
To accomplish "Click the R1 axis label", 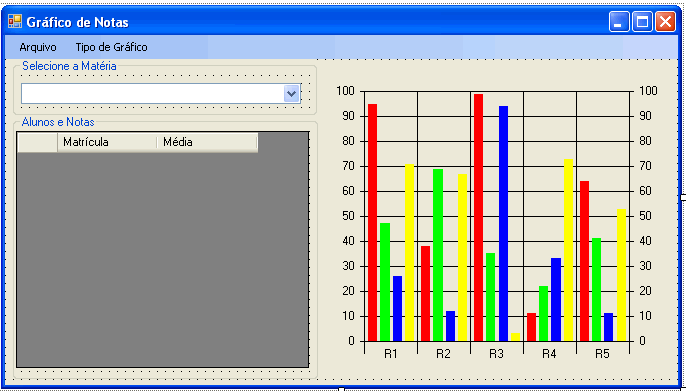I will pyautogui.click(x=390, y=354).
